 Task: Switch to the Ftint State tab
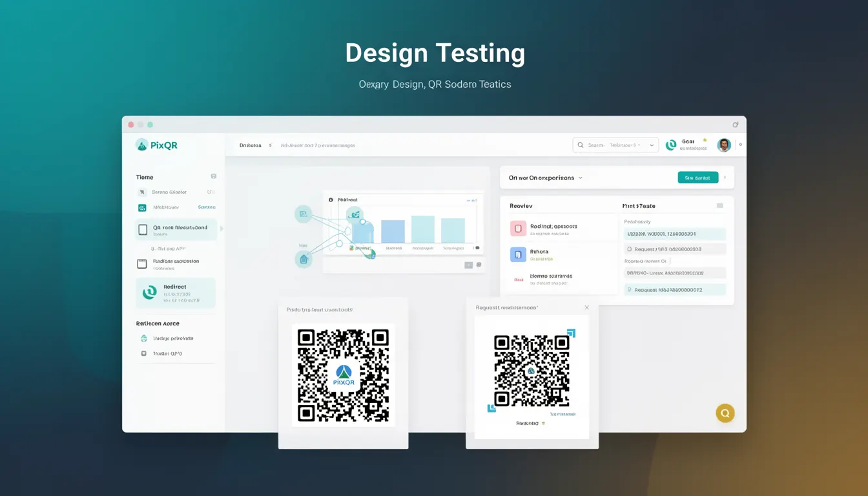pos(639,206)
